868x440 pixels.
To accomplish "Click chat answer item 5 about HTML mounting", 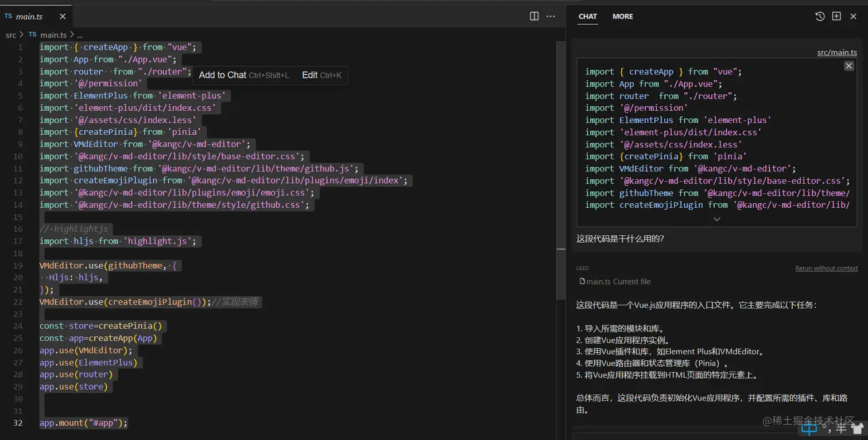I will 669,375.
